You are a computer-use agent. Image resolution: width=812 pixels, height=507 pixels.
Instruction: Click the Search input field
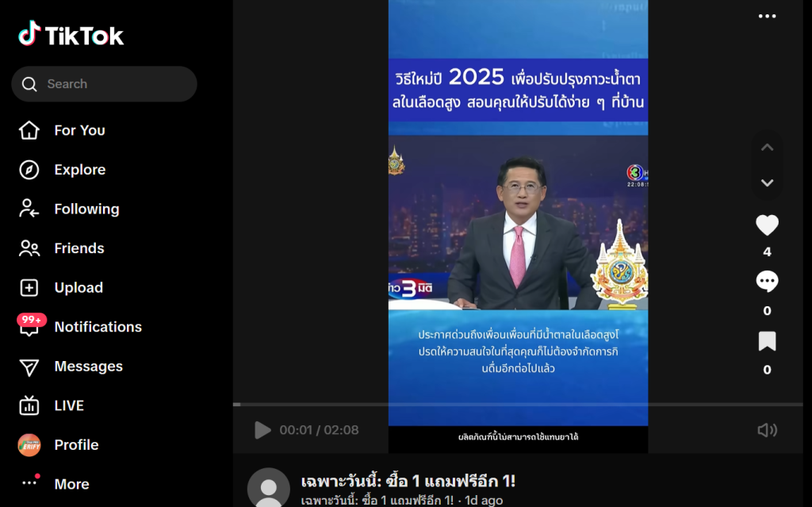(x=104, y=84)
